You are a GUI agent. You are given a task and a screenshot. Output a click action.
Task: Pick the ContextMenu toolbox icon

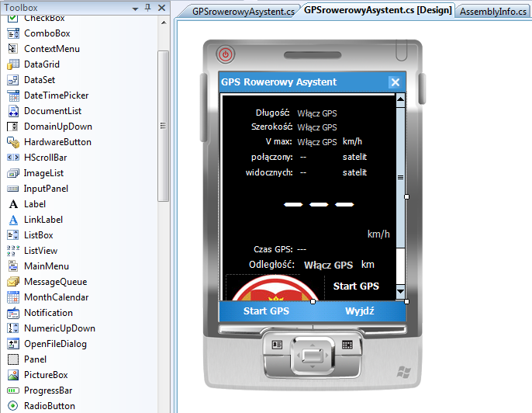[13, 49]
